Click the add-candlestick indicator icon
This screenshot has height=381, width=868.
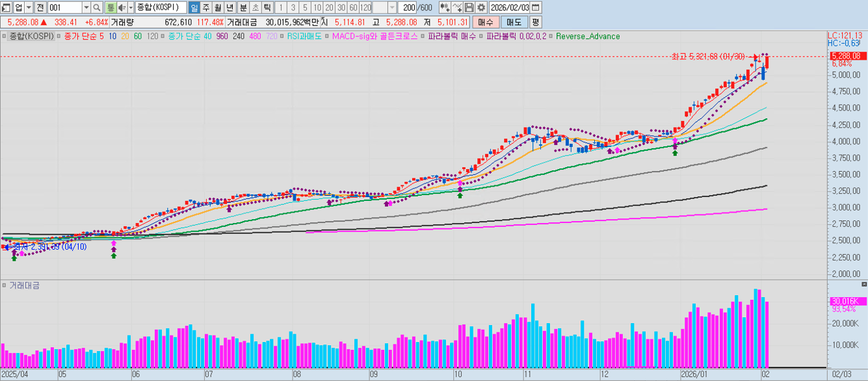445,7
